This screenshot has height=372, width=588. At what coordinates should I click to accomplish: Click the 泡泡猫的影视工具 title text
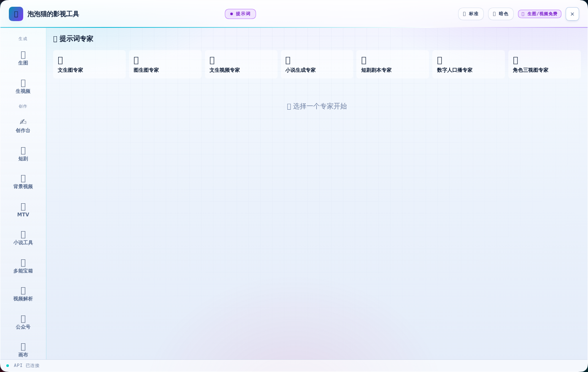point(53,14)
